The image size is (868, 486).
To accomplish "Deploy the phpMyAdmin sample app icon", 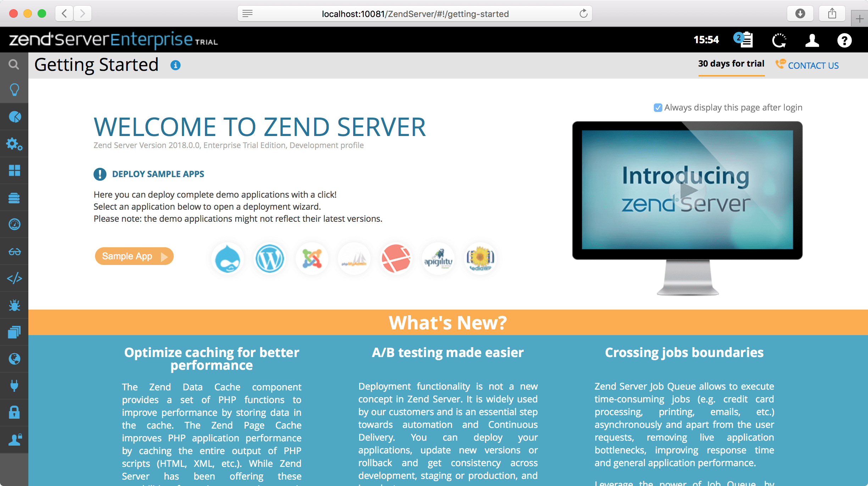I will (x=354, y=259).
